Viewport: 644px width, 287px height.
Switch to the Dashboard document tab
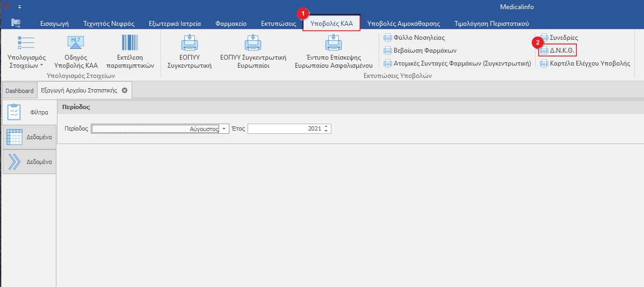coord(19,91)
